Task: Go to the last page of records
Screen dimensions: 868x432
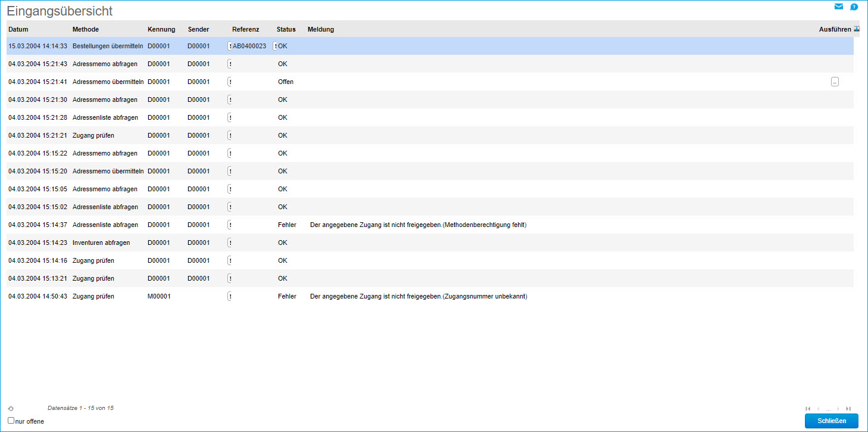Action: 848,409
